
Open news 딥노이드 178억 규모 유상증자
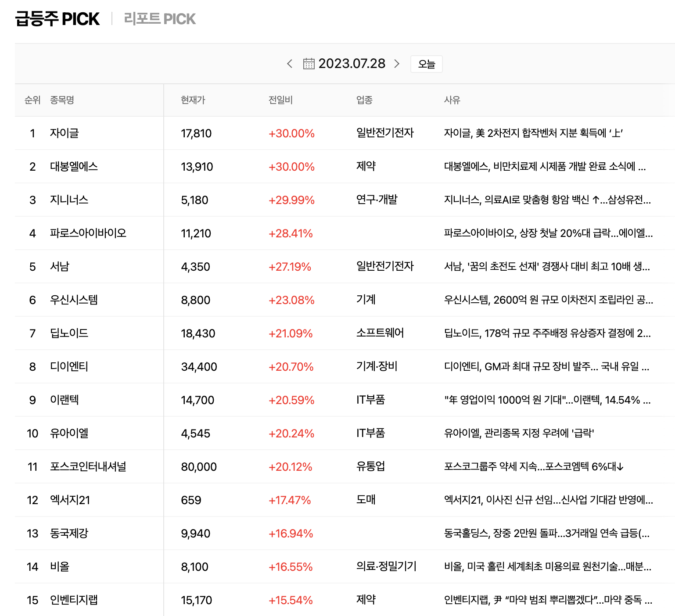point(548,333)
